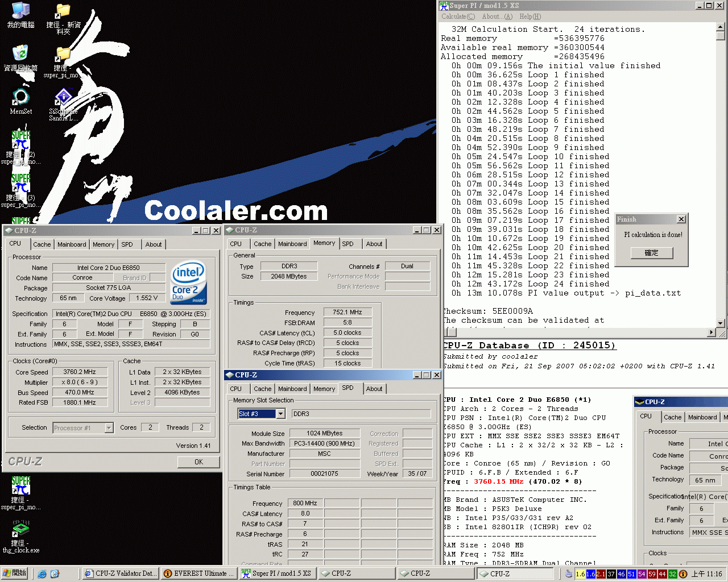Screen dimensions: 728x582
Task: Open Help menu in Super PI
Action: point(530,16)
